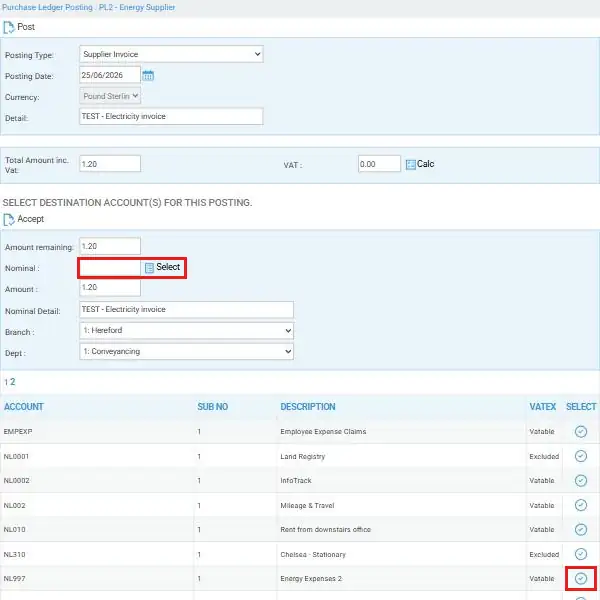600x600 pixels.
Task: Click the NL010 account code
Action: pyautogui.click(x=15, y=530)
